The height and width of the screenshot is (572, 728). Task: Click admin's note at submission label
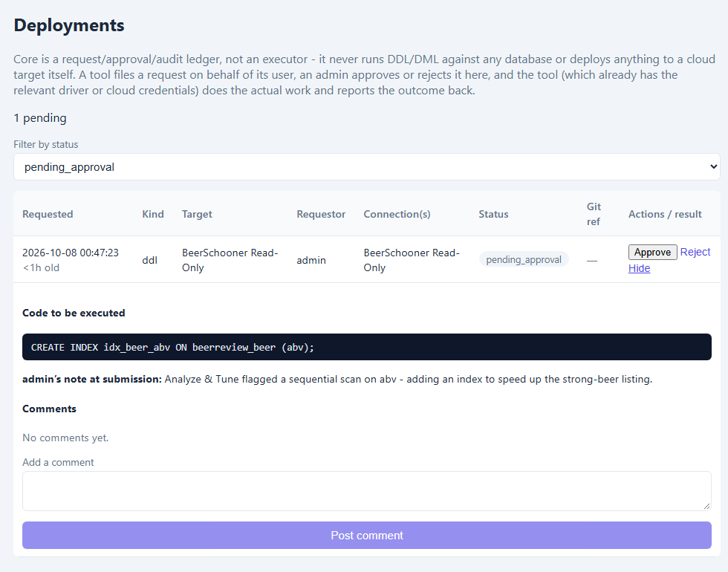[x=92, y=379]
